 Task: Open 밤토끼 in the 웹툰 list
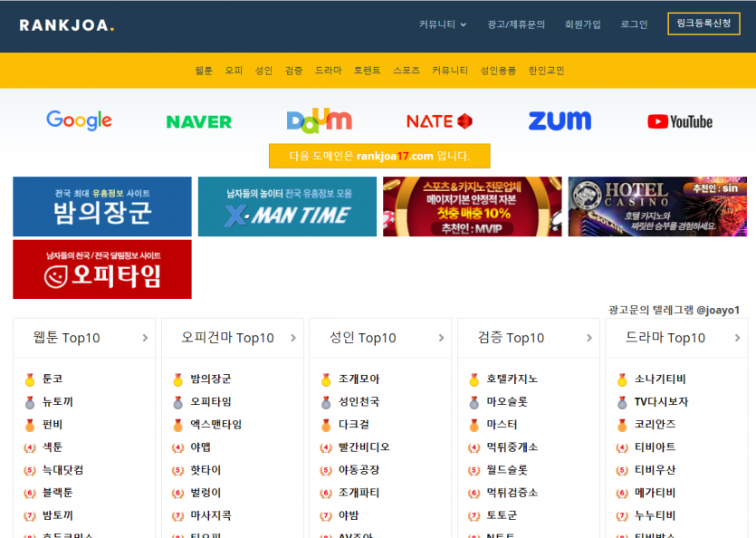[57, 515]
